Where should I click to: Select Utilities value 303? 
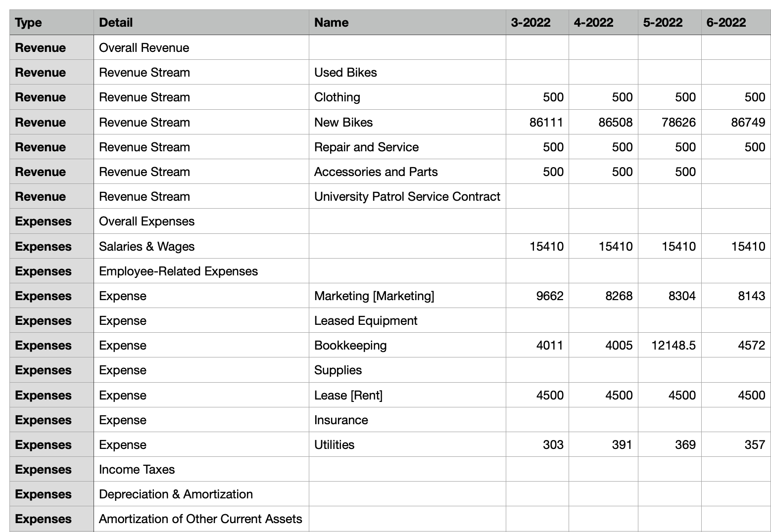point(537,444)
